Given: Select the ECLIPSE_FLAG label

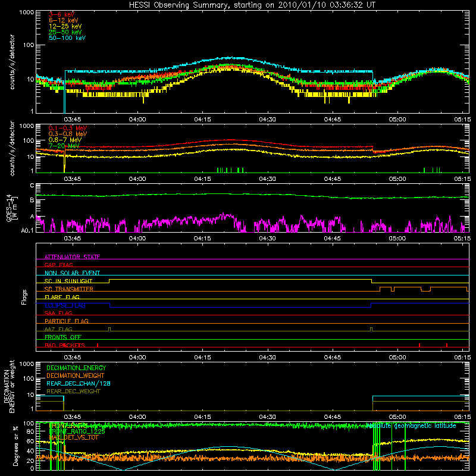Looking at the screenshot, I should (65, 305).
